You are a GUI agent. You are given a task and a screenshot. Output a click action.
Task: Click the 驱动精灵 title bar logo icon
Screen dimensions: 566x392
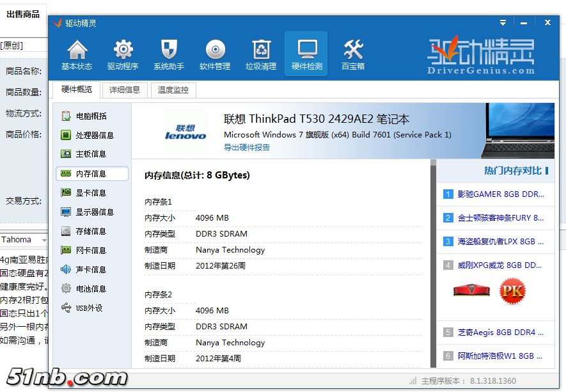[x=58, y=23]
